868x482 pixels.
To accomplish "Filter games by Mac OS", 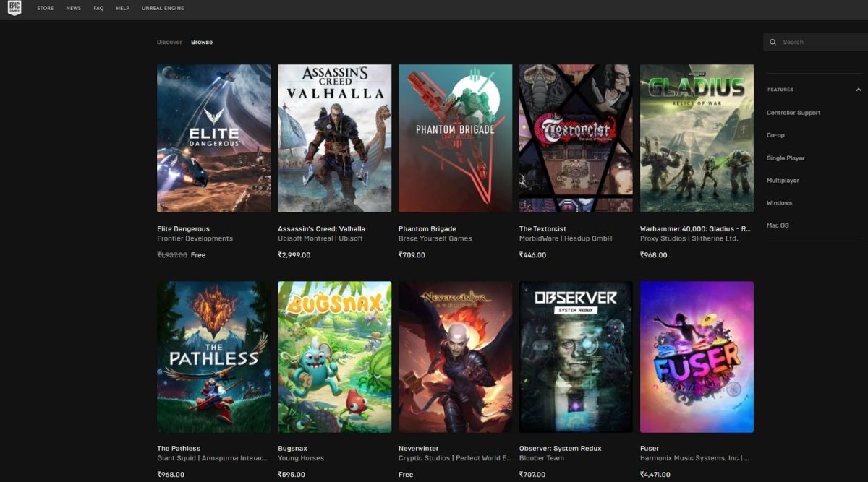I will [x=778, y=225].
